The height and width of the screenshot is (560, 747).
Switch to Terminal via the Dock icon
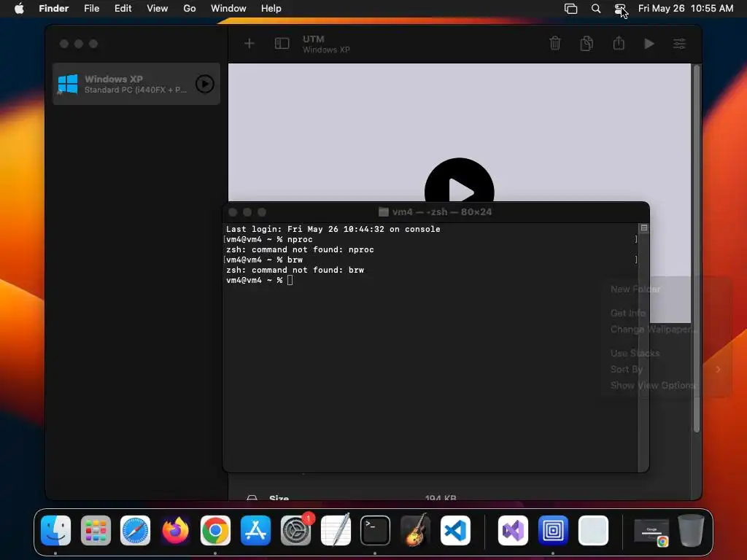tap(376, 530)
